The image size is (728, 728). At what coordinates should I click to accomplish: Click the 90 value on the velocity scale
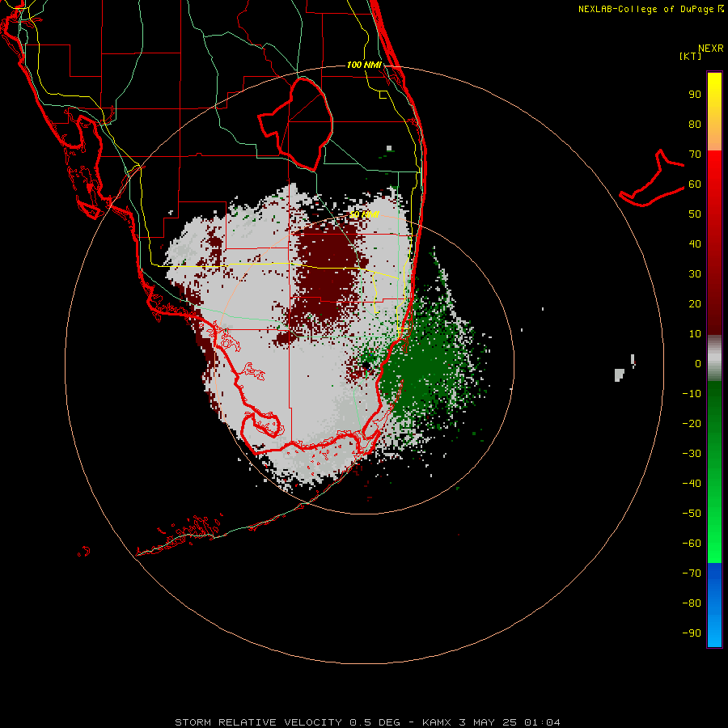tap(695, 95)
